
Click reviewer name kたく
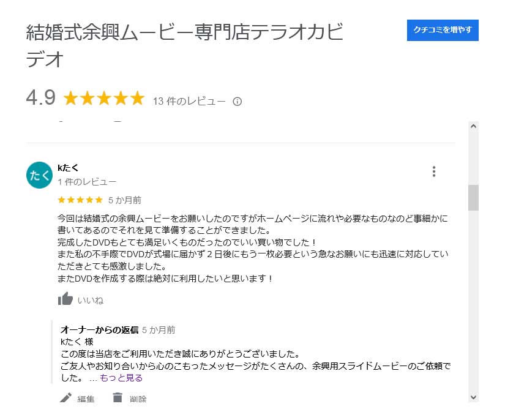click(x=69, y=167)
